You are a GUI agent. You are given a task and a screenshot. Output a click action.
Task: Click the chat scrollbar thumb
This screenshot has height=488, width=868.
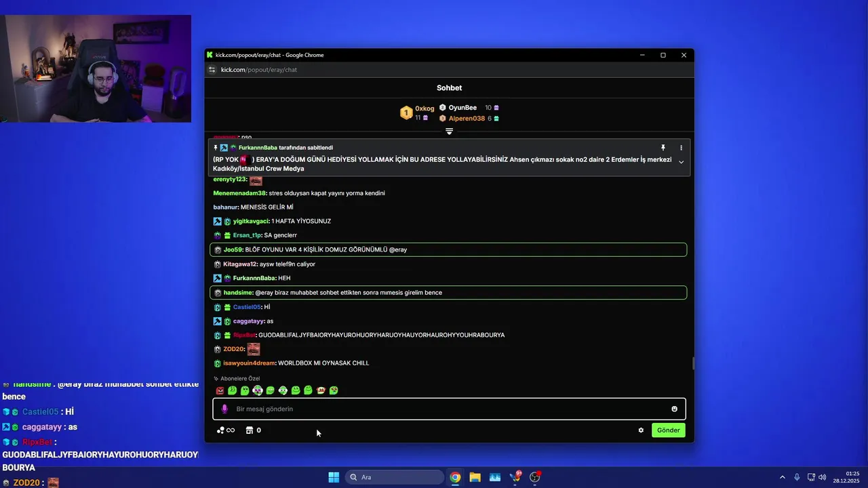pyautogui.click(x=692, y=363)
